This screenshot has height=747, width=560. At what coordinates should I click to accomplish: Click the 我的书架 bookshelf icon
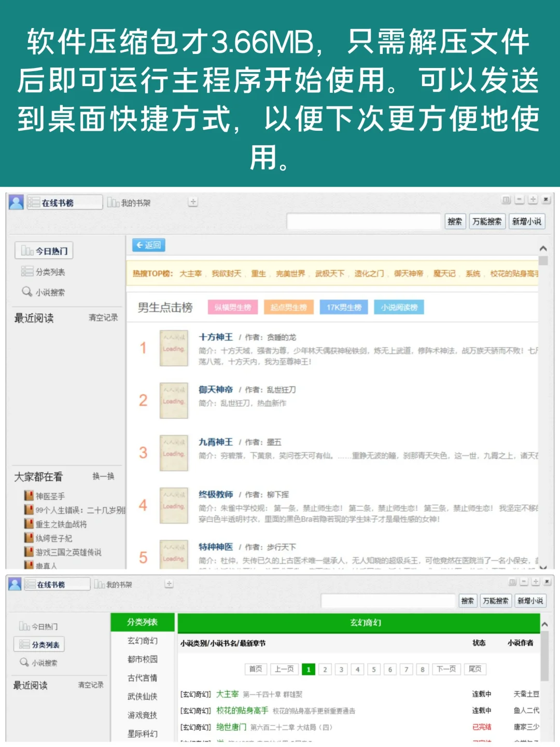point(112,202)
